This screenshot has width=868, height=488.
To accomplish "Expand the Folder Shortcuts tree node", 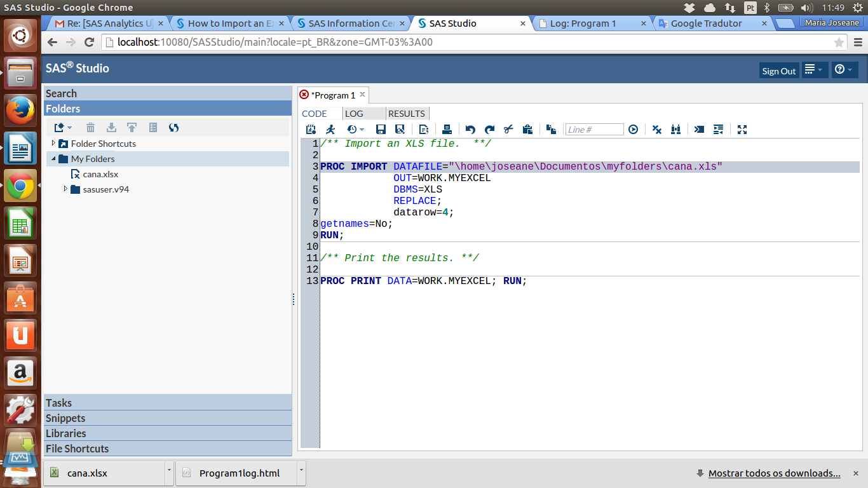I will pyautogui.click(x=53, y=144).
